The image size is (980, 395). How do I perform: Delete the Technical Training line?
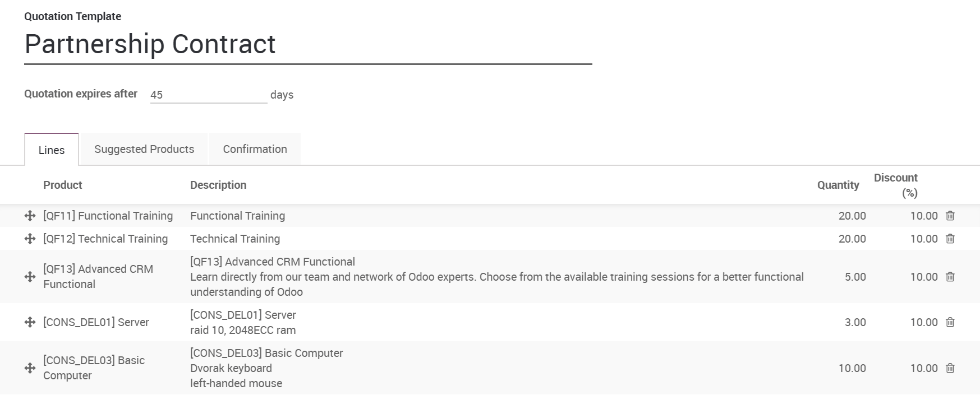(950, 239)
